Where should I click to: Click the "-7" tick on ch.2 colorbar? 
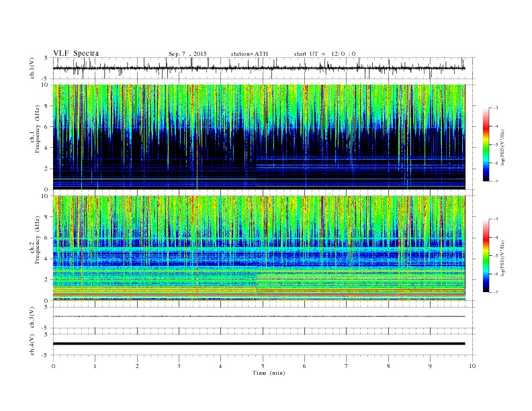click(495, 292)
